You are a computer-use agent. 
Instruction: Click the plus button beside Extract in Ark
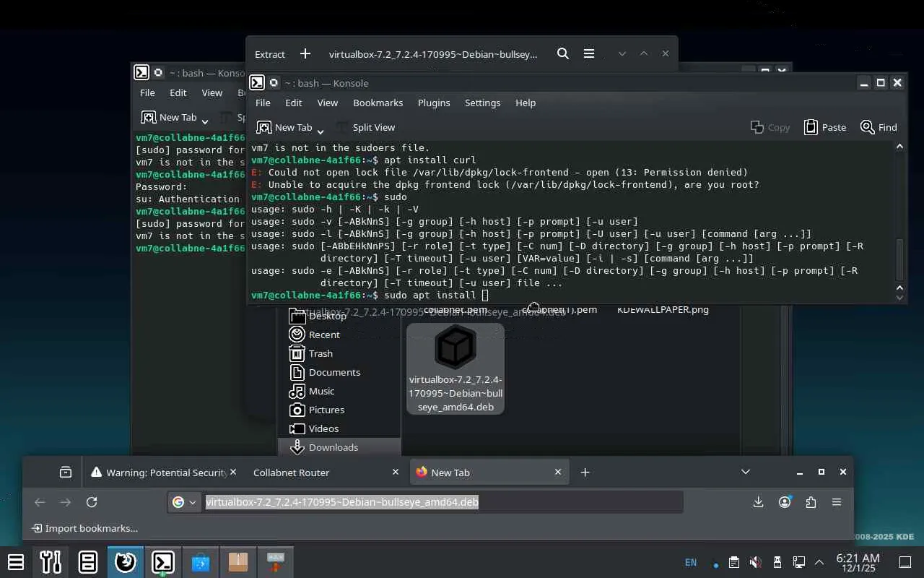tap(305, 53)
